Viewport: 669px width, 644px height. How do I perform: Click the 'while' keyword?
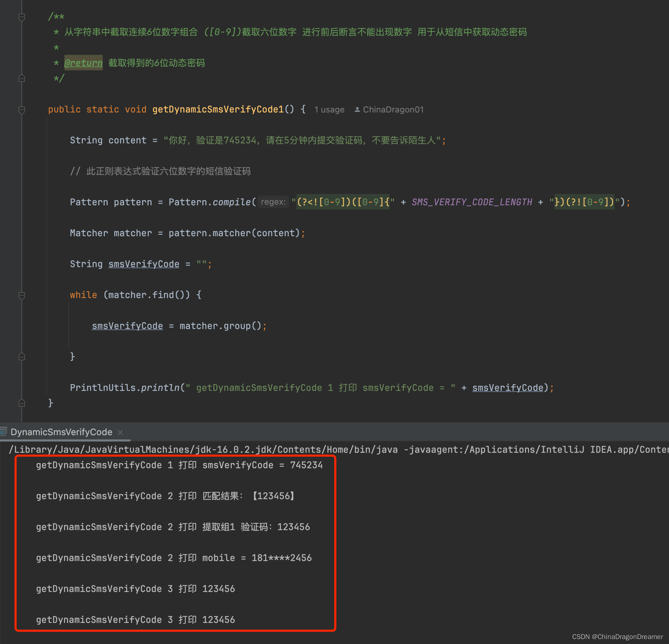coord(83,295)
